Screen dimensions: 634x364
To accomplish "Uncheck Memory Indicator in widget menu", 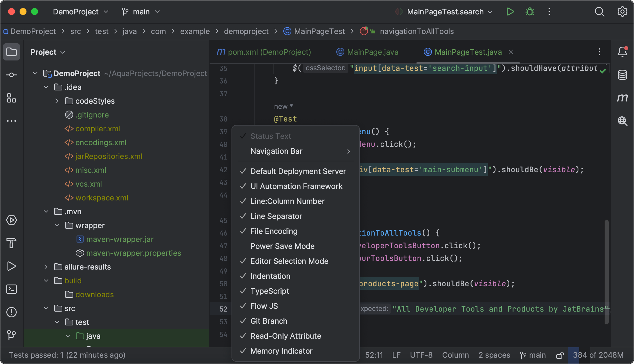I will 281,351.
